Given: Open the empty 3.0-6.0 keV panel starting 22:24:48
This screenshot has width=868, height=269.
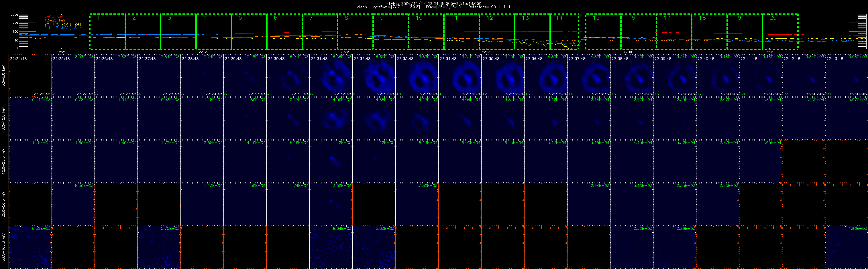Looking at the screenshot, I should (x=30, y=76).
